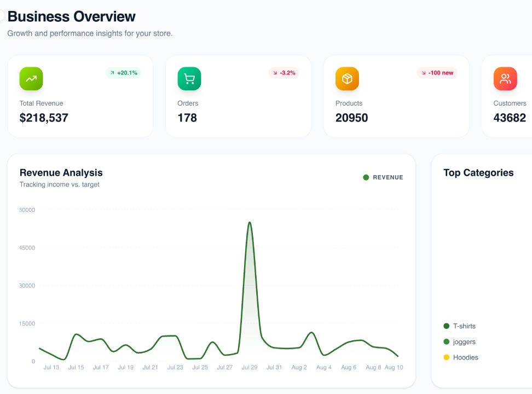The width and height of the screenshot is (532, 394).
Task: Toggle the REVENUE legend series
Action: coord(383,177)
